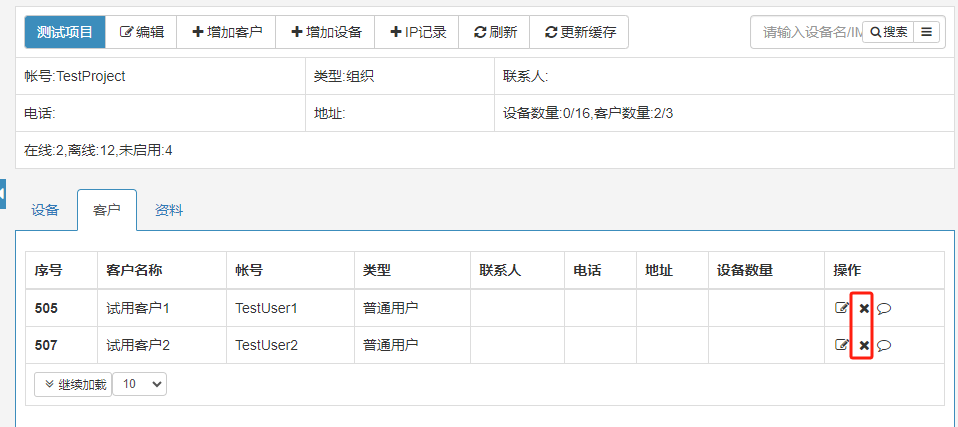The width and height of the screenshot is (958, 427).
Task: Delete customer 试用客户1 with X icon
Action: point(864,308)
